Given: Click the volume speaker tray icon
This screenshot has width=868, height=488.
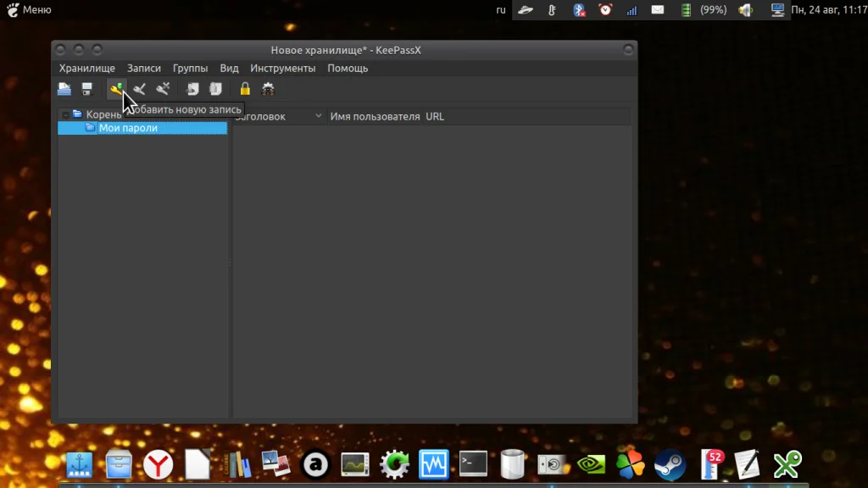Looking at the screenshot, I should click(x=746, y=9).
